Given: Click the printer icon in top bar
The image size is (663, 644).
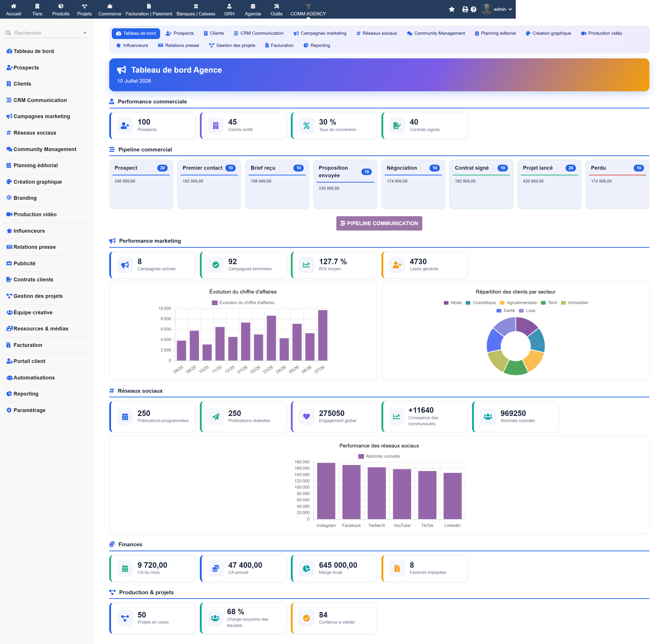Looking at the screenshot, I should click(x=465, y=9).
